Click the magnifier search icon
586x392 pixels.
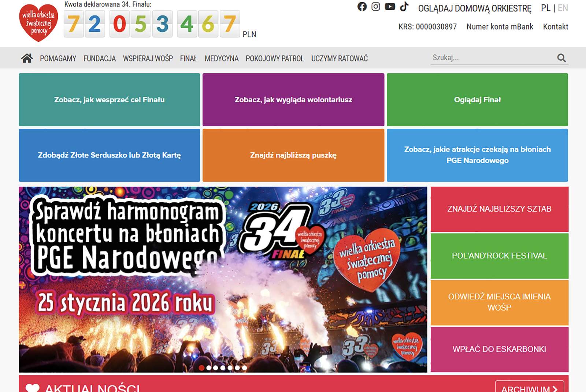tap(561, 58)
